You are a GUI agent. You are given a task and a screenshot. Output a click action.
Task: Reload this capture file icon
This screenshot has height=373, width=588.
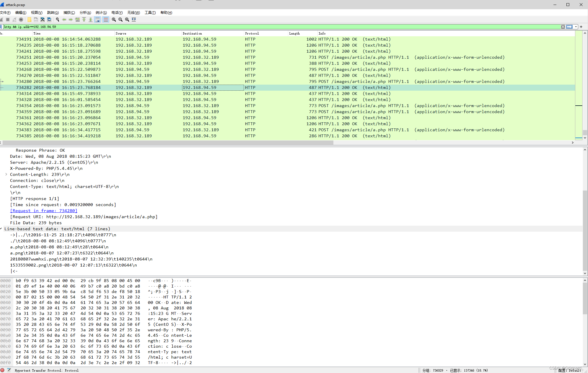pos(49,20)
